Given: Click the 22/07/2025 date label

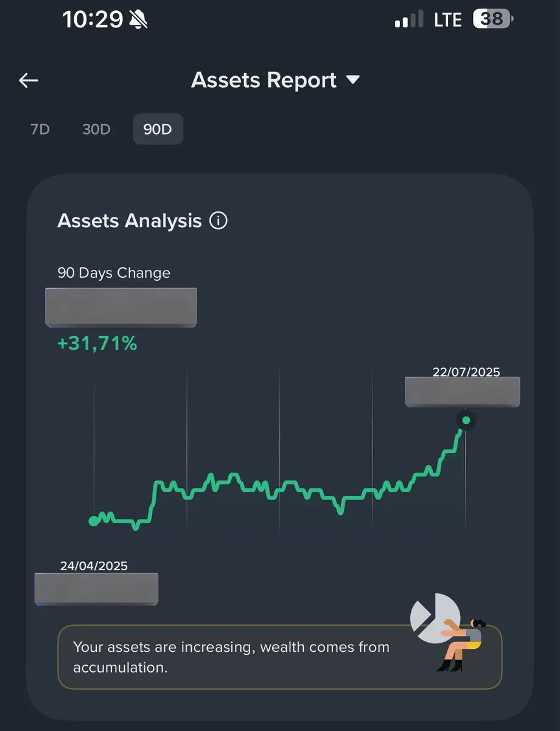Looking at the screenshot, I should 466,372.
